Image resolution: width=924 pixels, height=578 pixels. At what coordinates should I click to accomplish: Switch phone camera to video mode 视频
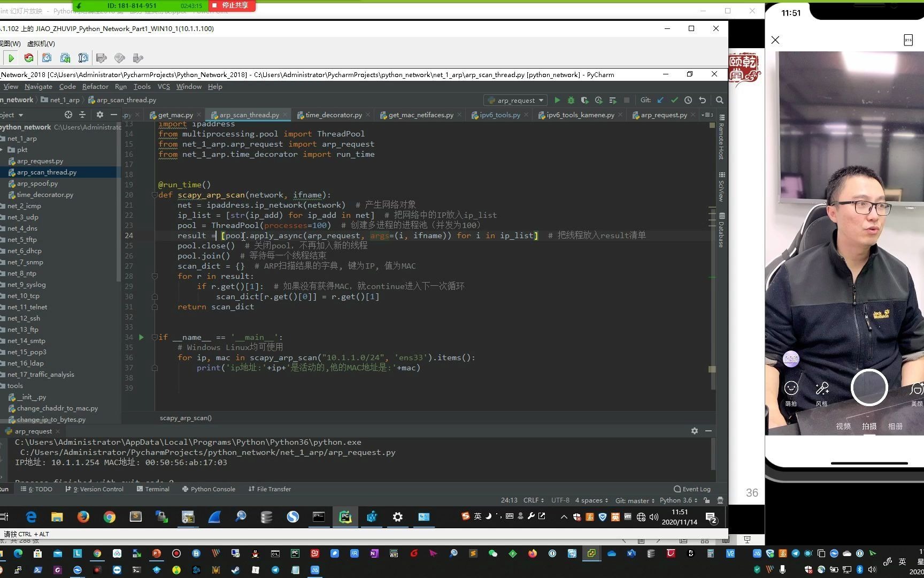pyautogui.click(x=843, y=427)
